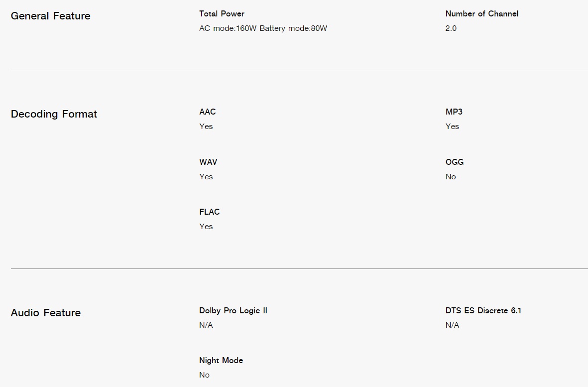The height and width of the screenshot is (387, 588).
Task: Select the General Feature section heading
Action: [51, 16]
